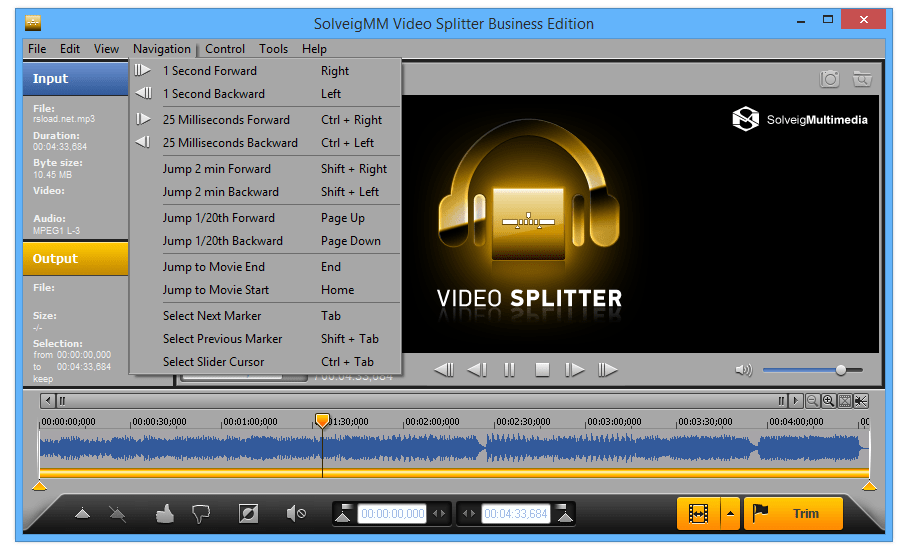Image resolution: width=904 pixels, height=560 pixels.
Task: Select the right boundary marker triangle
Action: point(869,486)
